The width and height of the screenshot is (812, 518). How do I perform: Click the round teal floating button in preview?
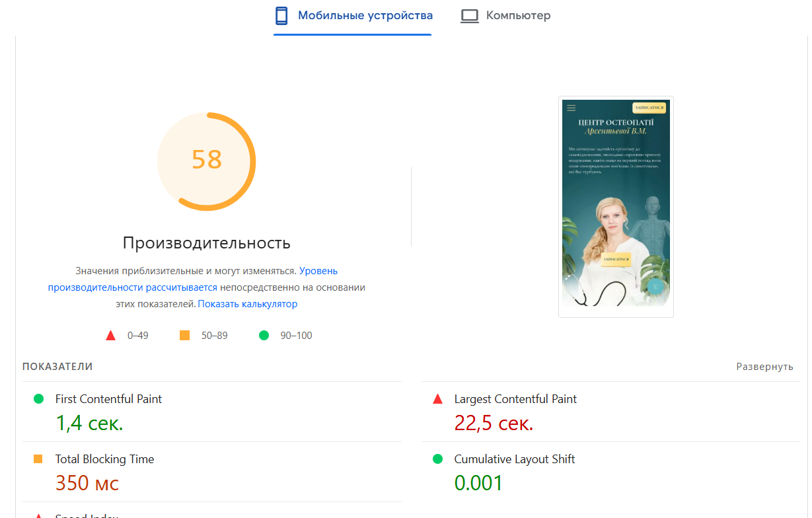(655, 286)
